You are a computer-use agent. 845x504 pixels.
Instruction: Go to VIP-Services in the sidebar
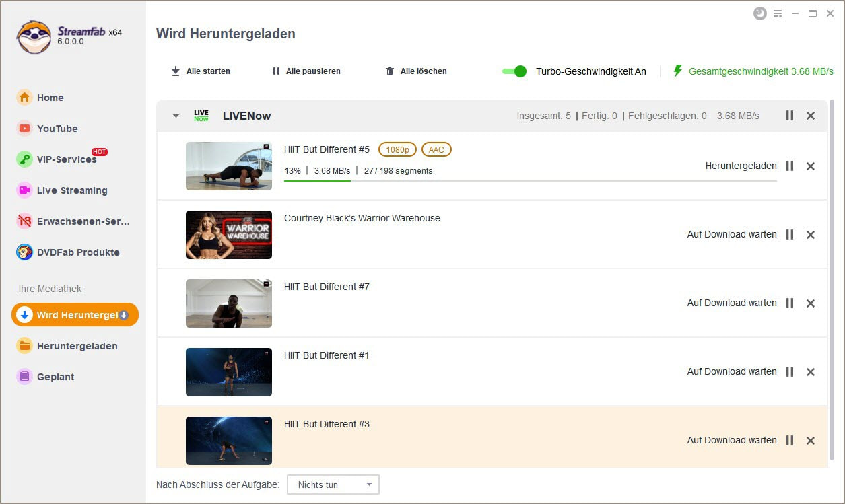click(66, 159)
